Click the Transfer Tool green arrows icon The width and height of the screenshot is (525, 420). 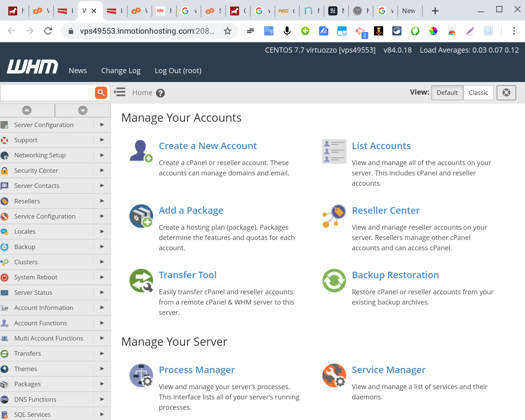coord(141,281)
